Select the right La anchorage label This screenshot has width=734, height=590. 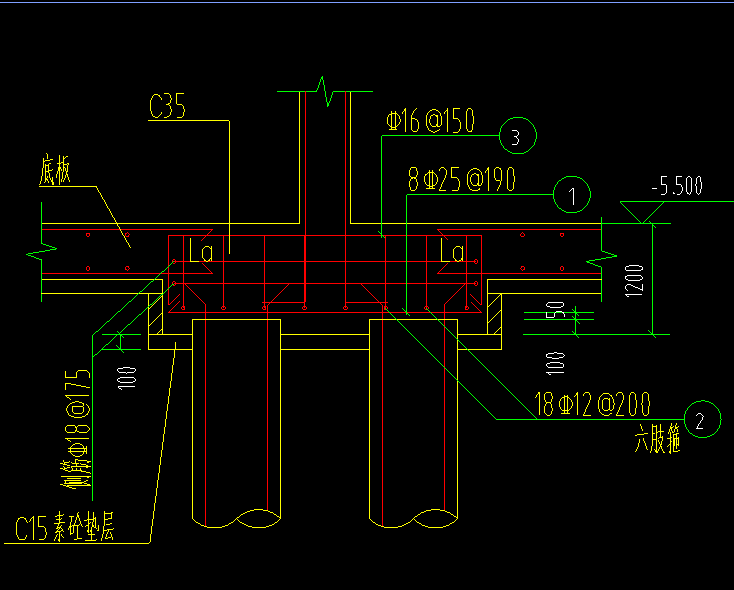click(x=453, y=251)
